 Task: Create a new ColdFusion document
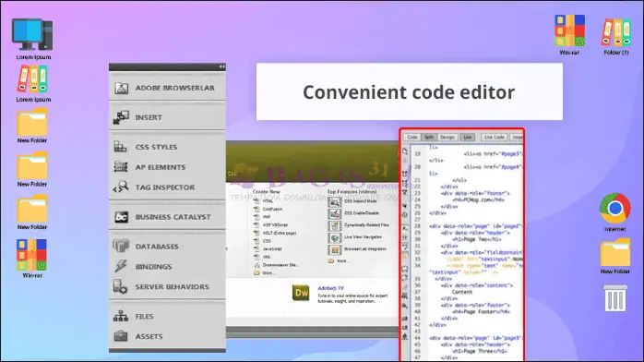(268, 209)
